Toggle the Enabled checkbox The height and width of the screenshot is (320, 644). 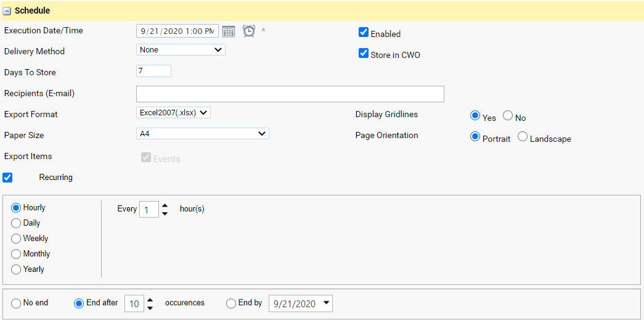pos(363,33)
